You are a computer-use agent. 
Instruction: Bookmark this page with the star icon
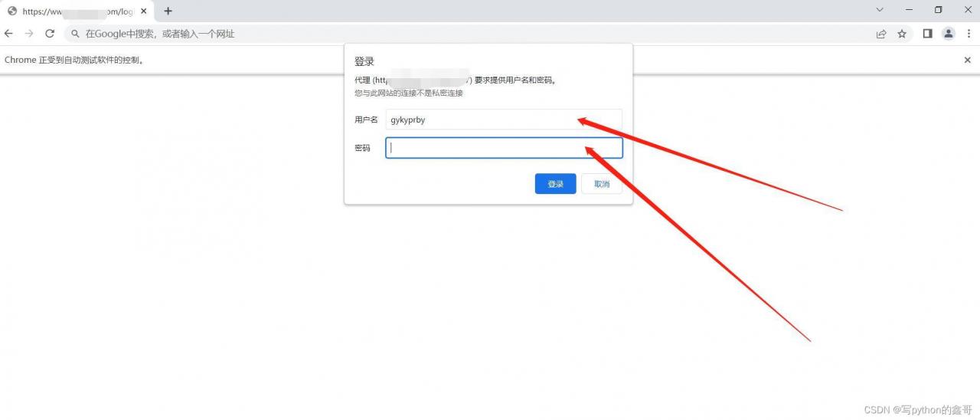(902, 34)
